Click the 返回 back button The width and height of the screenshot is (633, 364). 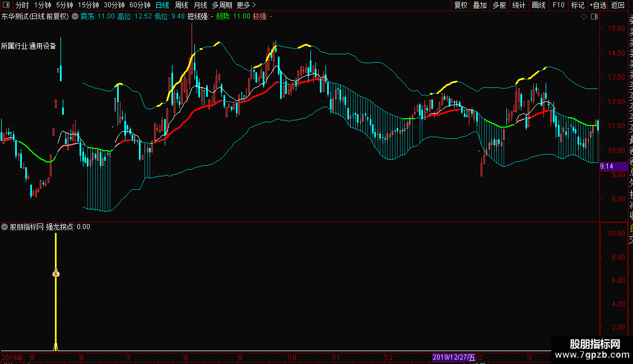tap(618, 5)
